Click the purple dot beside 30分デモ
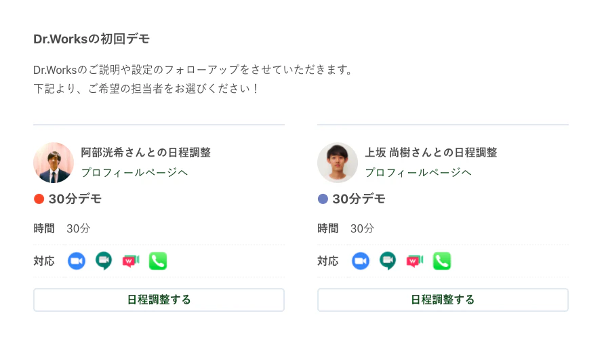The height and width of the screenshot is (364, 604). pyautogui.click(x=323, y=199)
